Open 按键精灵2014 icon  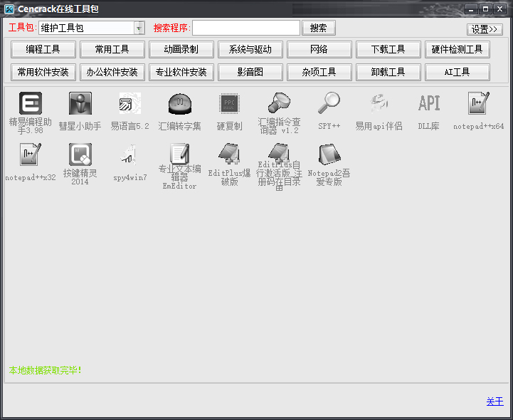coord(80,154)
